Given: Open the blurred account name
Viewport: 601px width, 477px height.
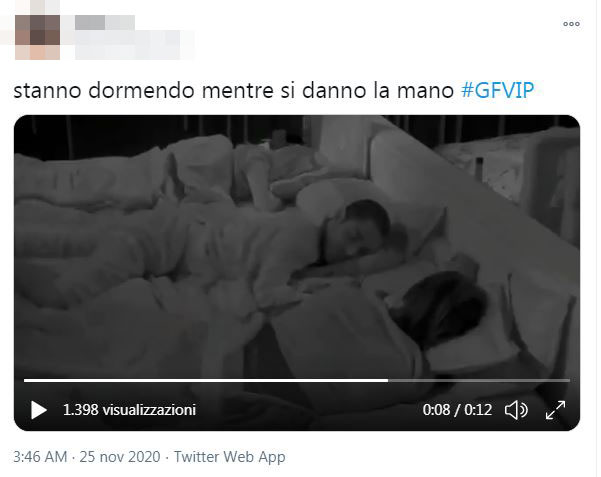Looking at the screenshot, I should 105,22.
